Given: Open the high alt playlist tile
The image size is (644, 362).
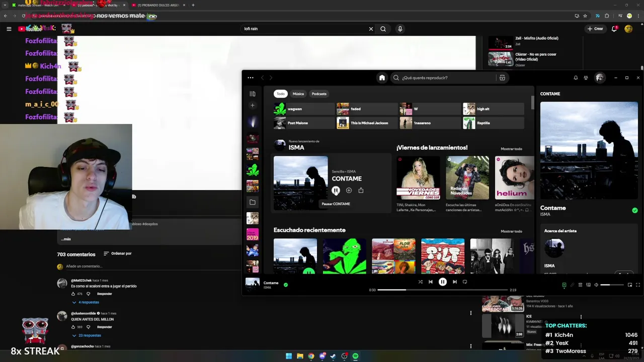Looking at the screenshot, I should point(494,109).
